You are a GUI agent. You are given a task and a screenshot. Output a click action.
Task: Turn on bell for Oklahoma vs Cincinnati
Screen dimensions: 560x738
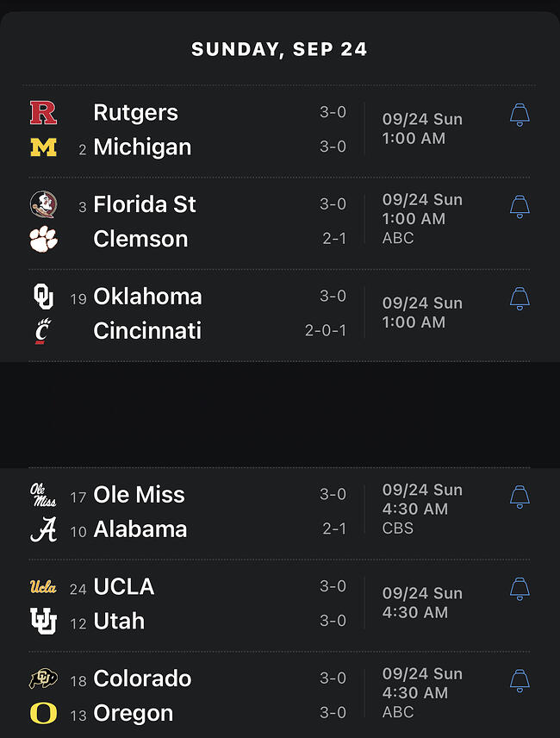click(520, 298)
